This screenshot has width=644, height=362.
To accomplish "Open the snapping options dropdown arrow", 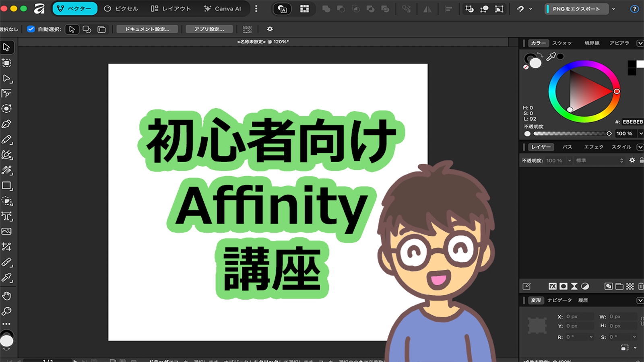I will pyautogui.click(x=530, y=9).
